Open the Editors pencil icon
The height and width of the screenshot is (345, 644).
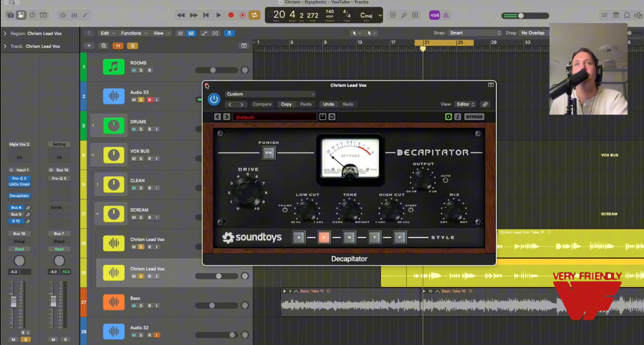(85, 15)
